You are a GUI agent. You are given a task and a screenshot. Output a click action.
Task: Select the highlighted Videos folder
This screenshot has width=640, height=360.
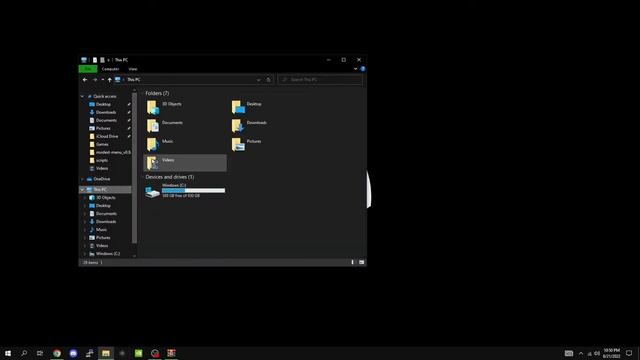point(185,163)
